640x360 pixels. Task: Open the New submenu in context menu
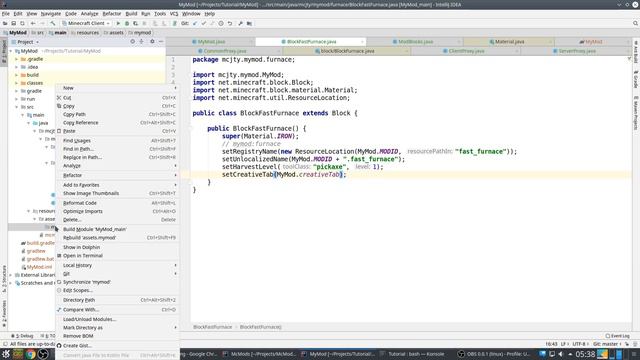click(x=118, y=88)
